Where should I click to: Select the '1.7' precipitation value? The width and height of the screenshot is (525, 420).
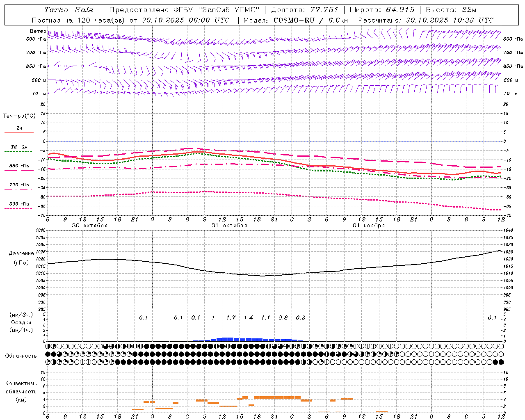[231, 318]
